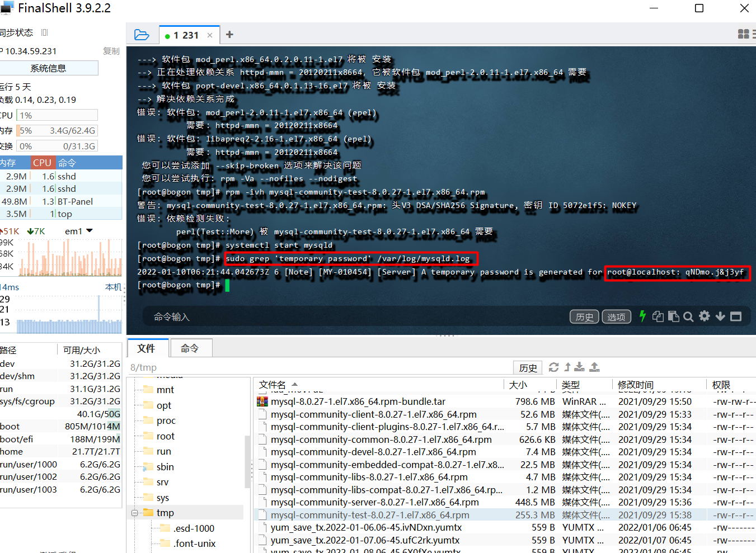Paste into terminal with the paste icon
The height and width of the screenshot is (553, 756).
(x=674, y=316)
